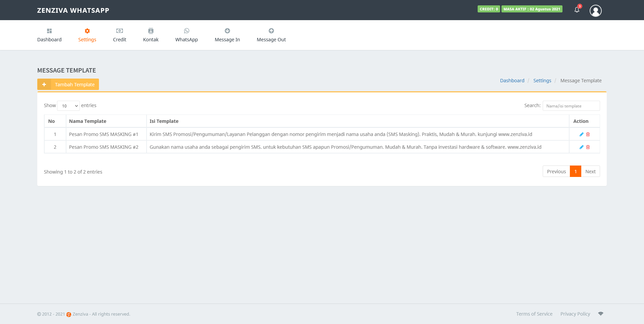644x324 pixels.
Task: Click the text starting Gunakan nama usaha
Action: point(345,147)
